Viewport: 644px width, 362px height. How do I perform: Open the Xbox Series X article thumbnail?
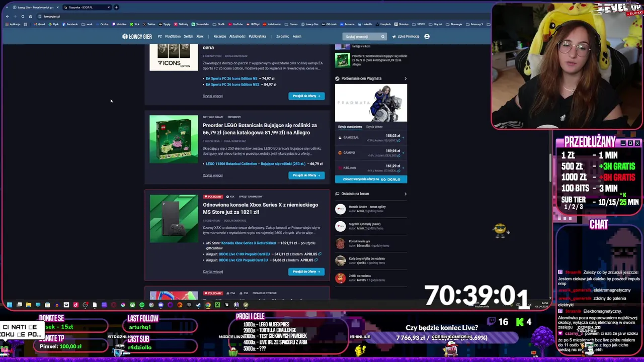174,219
